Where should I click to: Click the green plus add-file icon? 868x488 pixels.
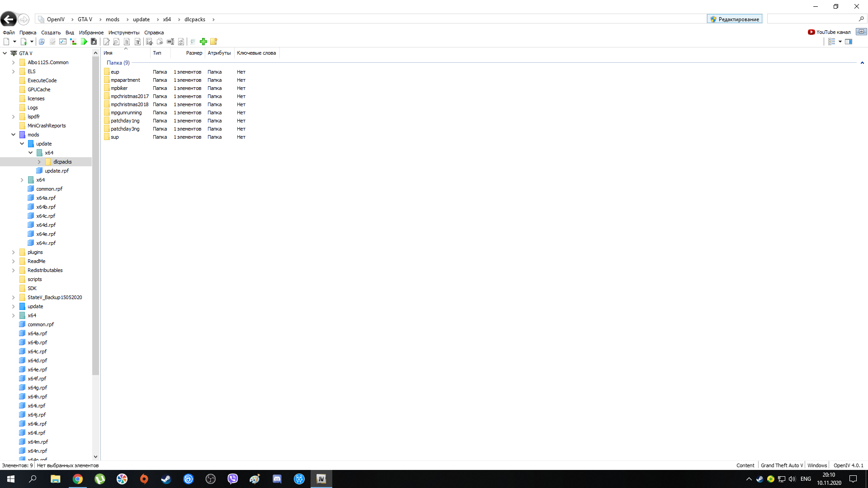click(203, 42)
